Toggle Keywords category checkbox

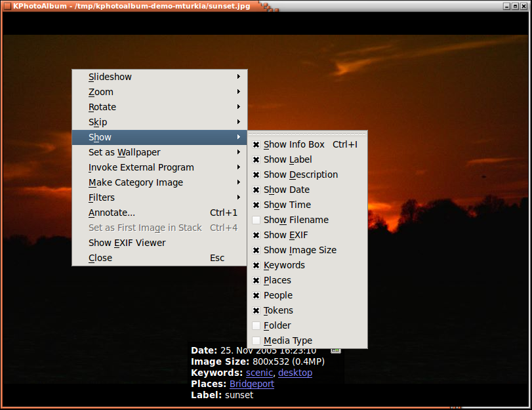256,266
